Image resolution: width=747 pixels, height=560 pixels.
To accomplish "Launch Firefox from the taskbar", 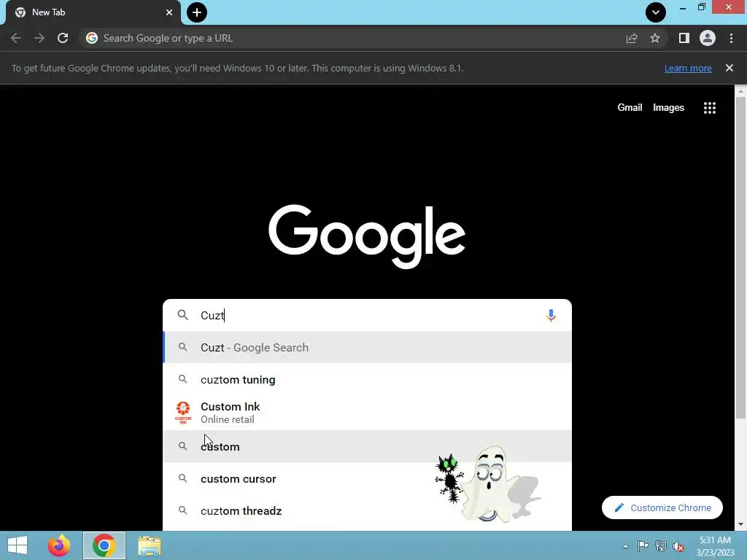I will pos(59,545).
